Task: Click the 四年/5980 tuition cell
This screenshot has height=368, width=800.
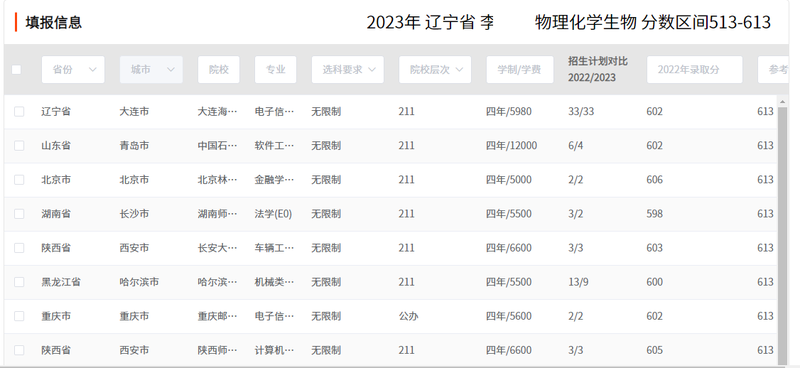Action: coord(509,111)
